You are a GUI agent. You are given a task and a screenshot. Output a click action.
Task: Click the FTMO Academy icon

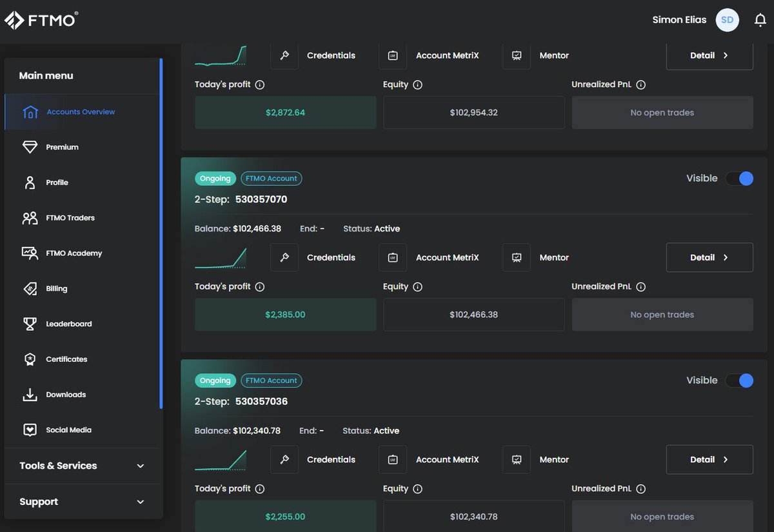(x=30, y=253)
